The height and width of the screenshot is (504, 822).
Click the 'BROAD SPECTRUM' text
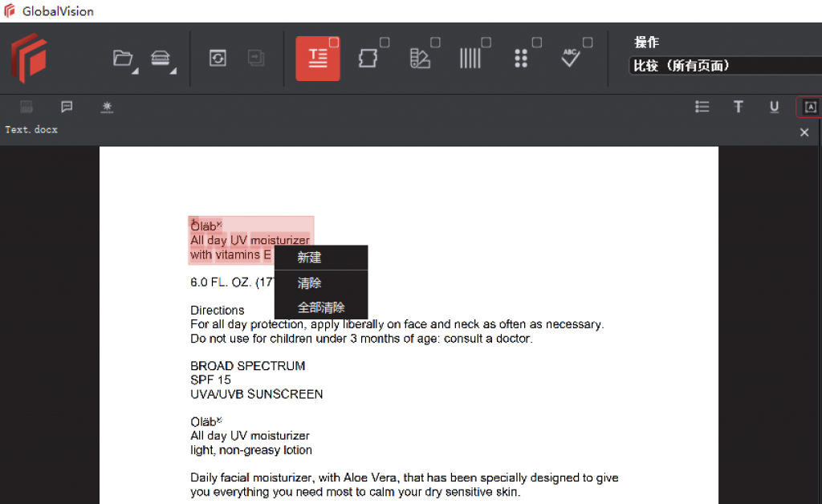[x=247, y=366]
